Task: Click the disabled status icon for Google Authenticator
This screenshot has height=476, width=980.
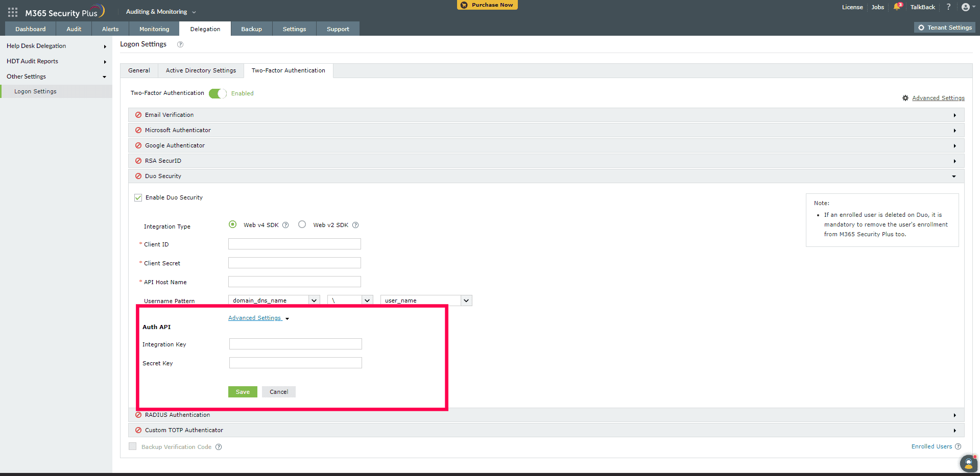Action: (x=138, y=145)
